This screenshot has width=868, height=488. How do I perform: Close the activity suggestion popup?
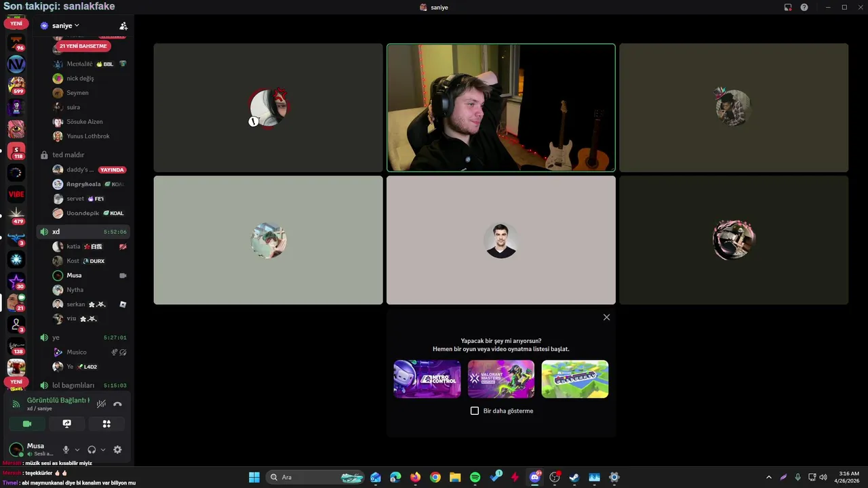click(606, 317)
